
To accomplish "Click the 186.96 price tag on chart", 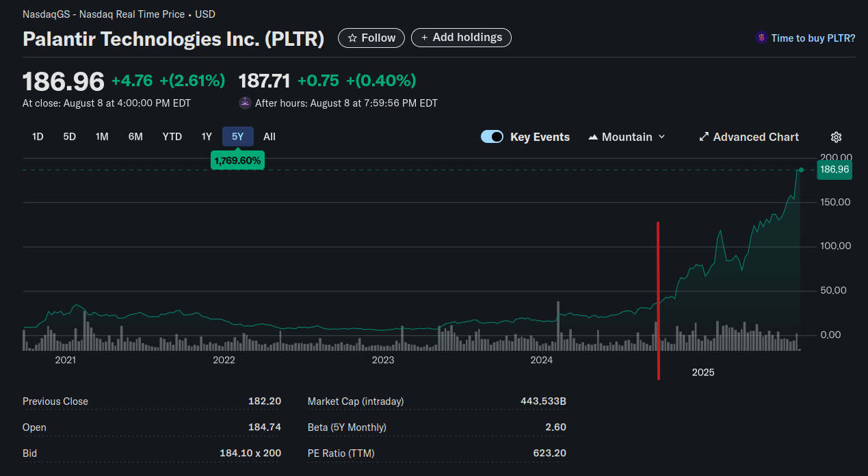I will point(834,170).
